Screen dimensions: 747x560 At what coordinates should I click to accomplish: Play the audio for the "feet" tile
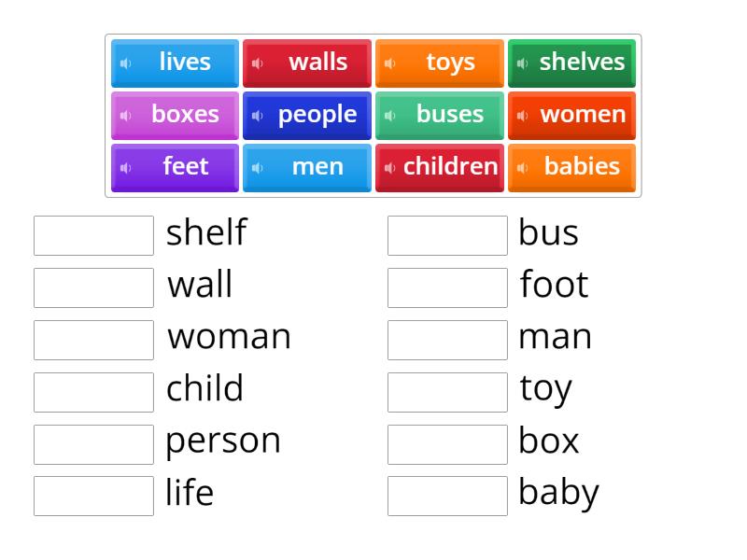126,167
